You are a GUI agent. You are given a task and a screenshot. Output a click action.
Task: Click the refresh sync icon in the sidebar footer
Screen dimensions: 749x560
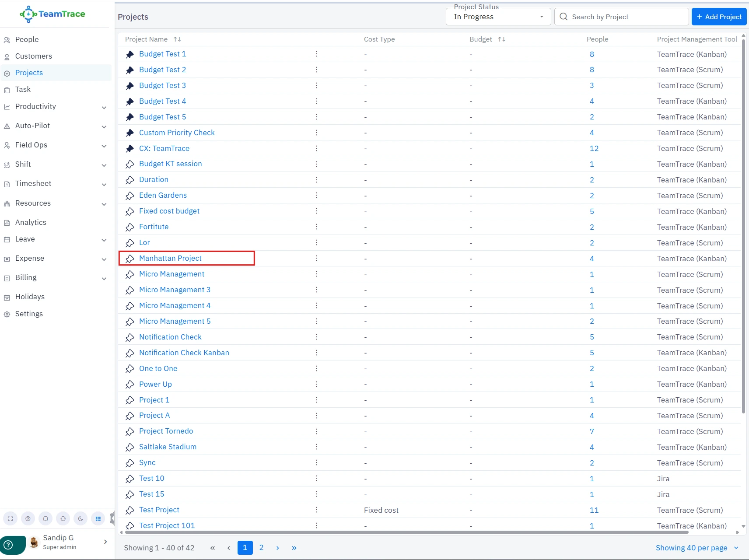(x=63, y=518)
